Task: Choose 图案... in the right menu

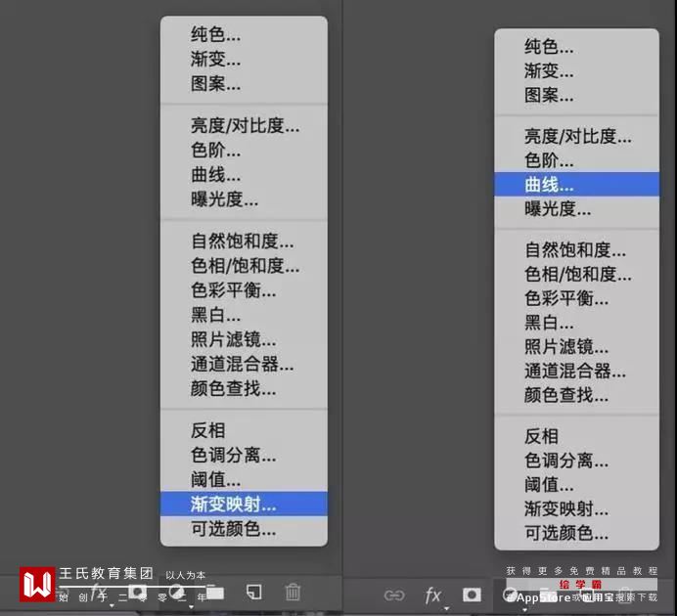Action: click(576, 95)
